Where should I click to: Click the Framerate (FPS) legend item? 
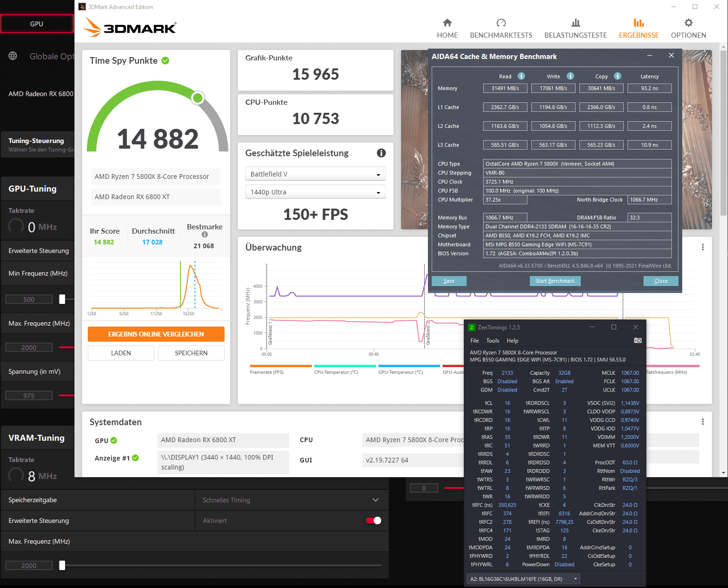click(x=281, y=370)
